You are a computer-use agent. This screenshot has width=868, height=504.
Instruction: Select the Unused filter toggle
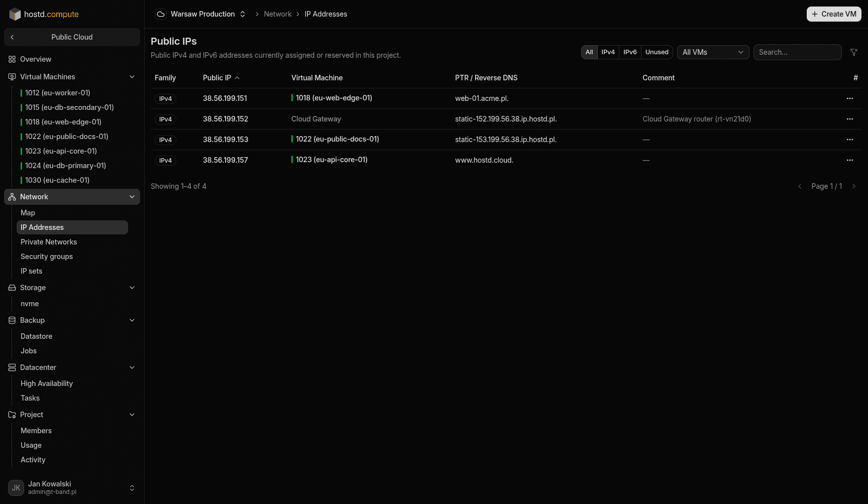tap(657, 52)
